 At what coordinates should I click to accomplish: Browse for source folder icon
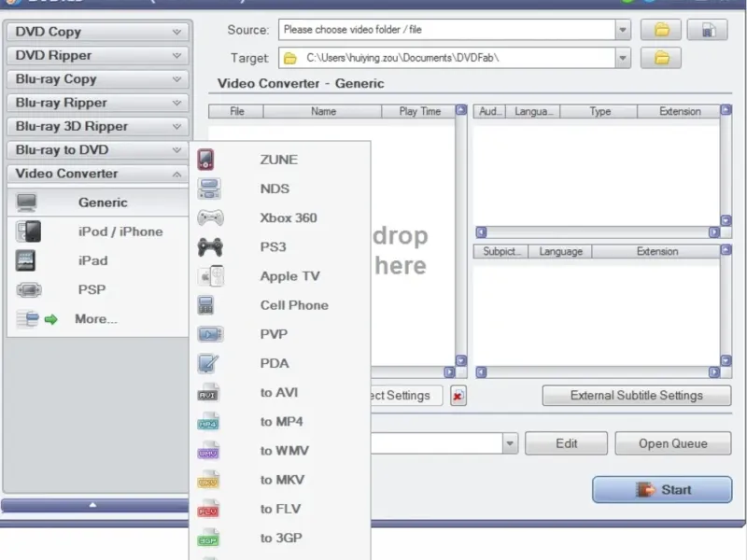[x=661, y=30]
